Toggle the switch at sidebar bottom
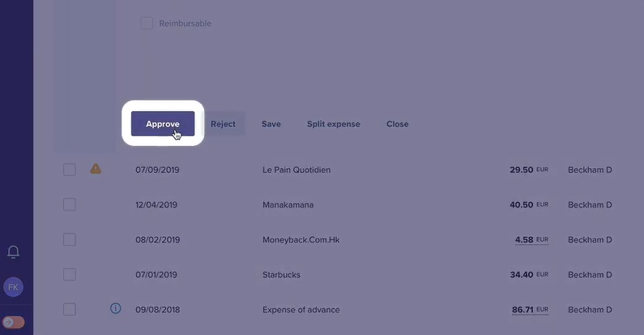 tap(13, 322)
